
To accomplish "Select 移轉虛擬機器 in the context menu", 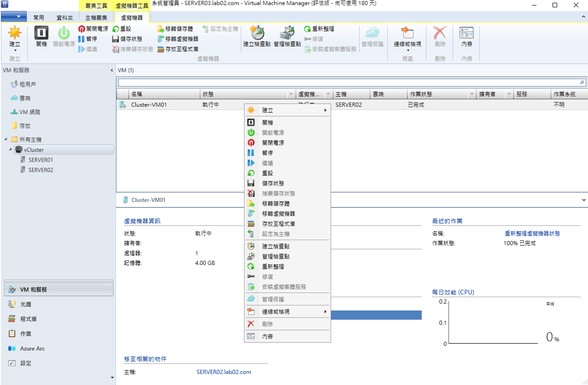I will (278, 214).
